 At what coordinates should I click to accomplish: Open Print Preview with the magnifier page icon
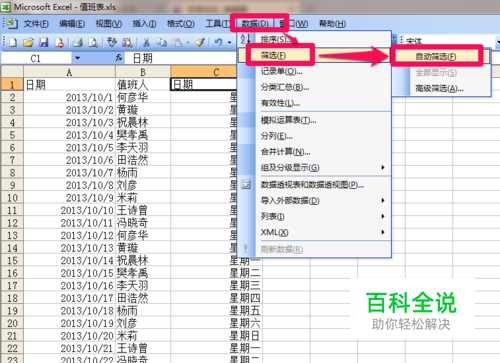(x=93, y=42)
